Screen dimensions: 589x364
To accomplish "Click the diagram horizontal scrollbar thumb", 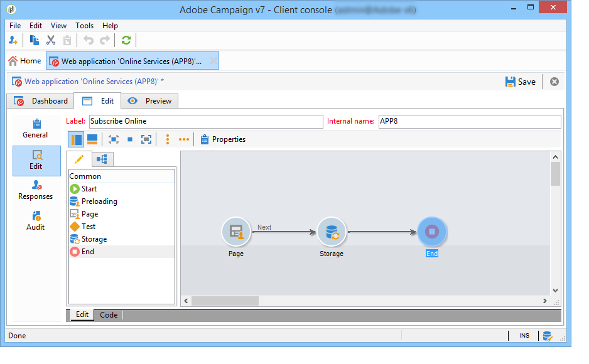I will click(225, 301).
